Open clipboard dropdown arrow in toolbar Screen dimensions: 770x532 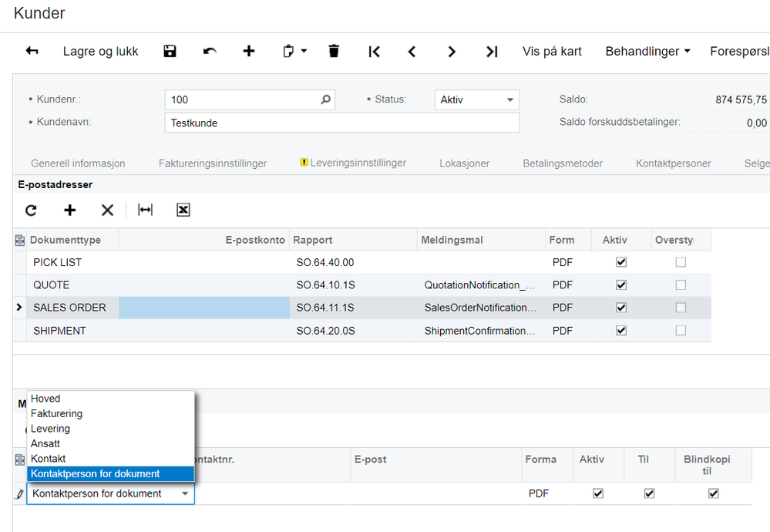click(304, 51)
